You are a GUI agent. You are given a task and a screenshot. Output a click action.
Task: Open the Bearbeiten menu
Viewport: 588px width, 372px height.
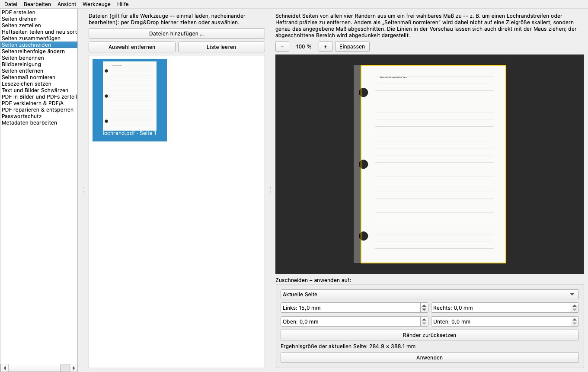click(37, 4)
